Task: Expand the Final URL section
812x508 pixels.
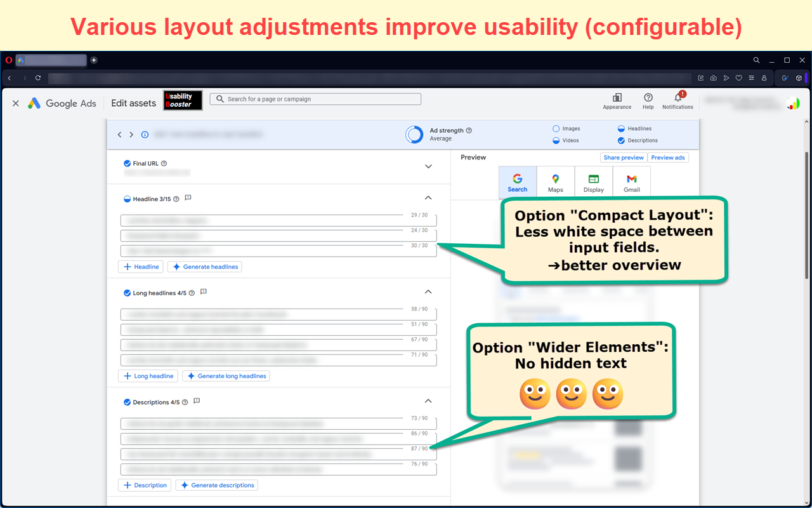Action: click(x=428, y=166)
